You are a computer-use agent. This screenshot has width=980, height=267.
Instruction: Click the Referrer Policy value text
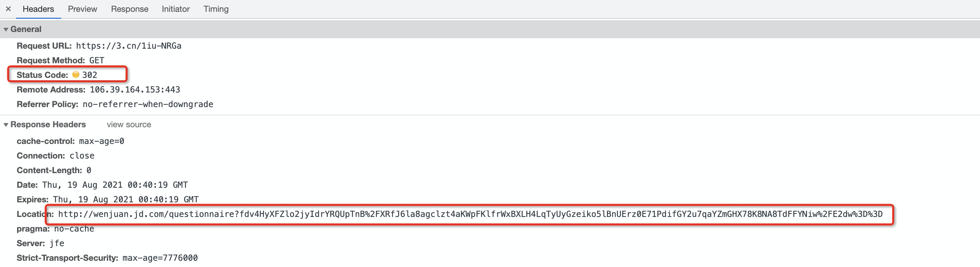pos(148,104)
